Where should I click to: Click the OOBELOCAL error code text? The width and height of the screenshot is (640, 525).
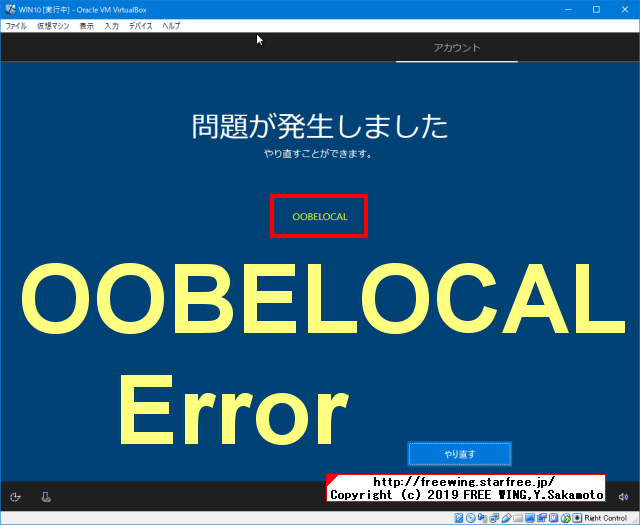(x=320, y=216)
